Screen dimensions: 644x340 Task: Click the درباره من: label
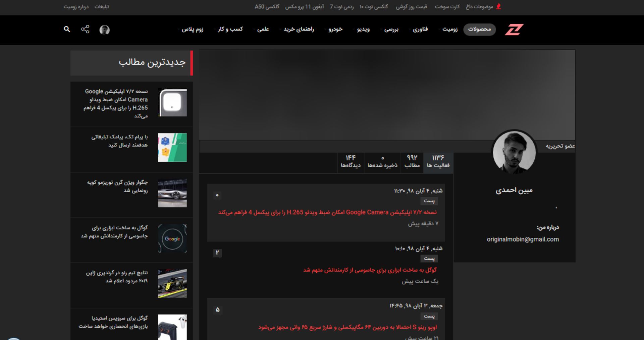(x=548, y=228)
